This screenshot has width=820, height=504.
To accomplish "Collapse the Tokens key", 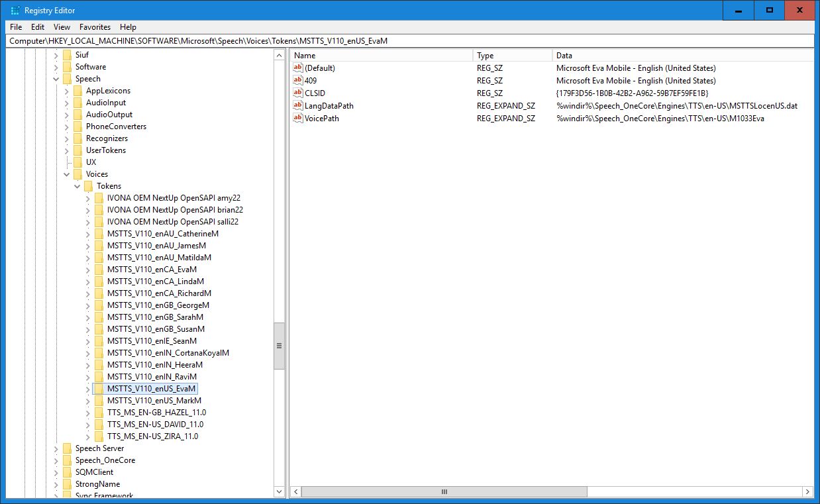I will 77,186.
